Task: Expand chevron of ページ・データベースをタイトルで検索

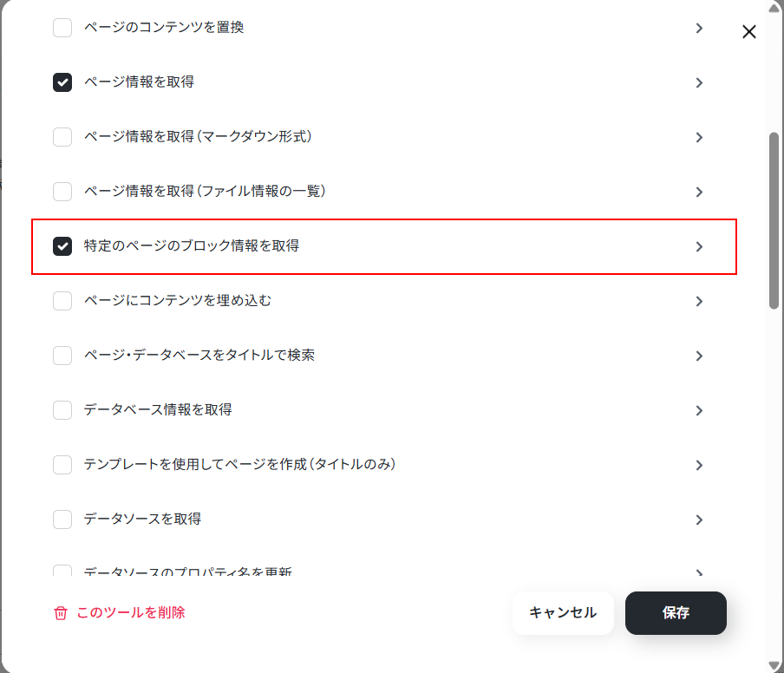Action: point(699,356)
